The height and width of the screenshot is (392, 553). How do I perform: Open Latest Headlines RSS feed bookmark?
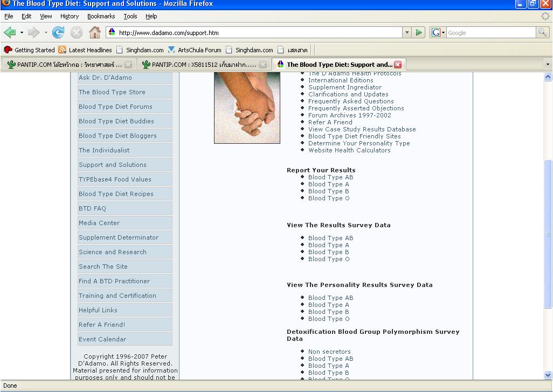(x=85, y=50)
